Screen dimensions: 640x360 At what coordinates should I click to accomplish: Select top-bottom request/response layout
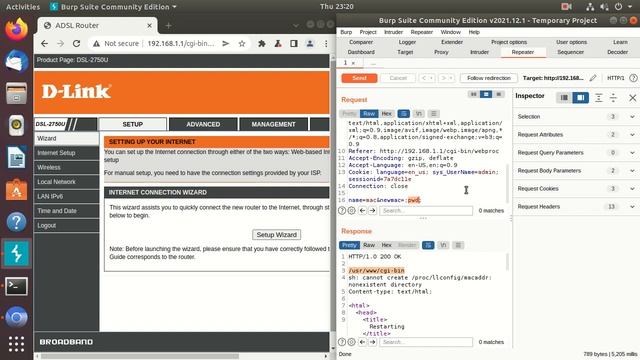point(486,94)
